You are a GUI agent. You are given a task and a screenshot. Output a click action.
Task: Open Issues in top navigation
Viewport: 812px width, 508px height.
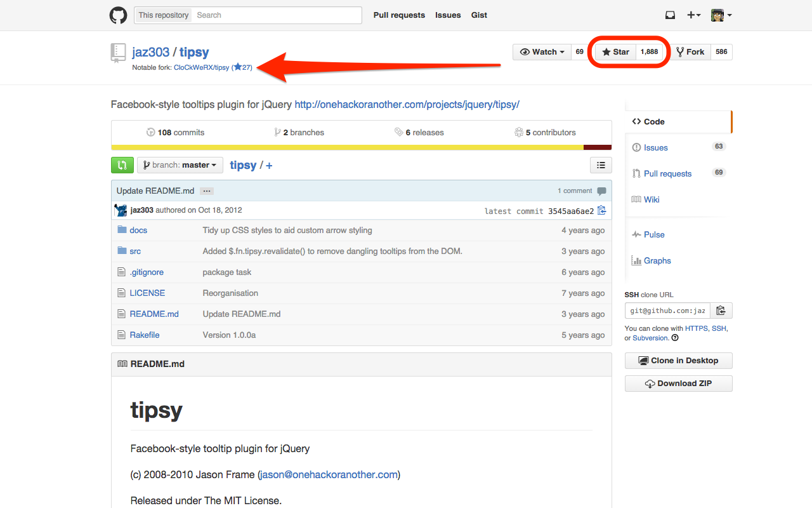click(x=448, y=15)
